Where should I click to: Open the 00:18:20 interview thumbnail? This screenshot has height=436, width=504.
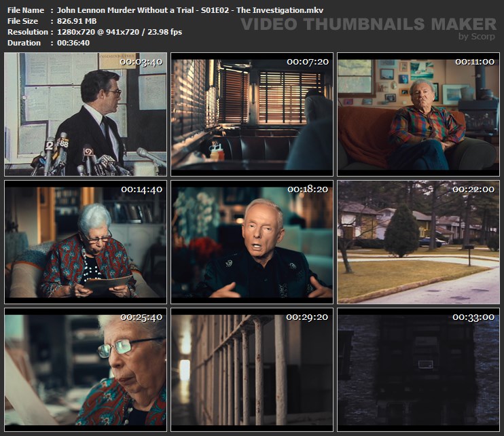click(252, 242)
